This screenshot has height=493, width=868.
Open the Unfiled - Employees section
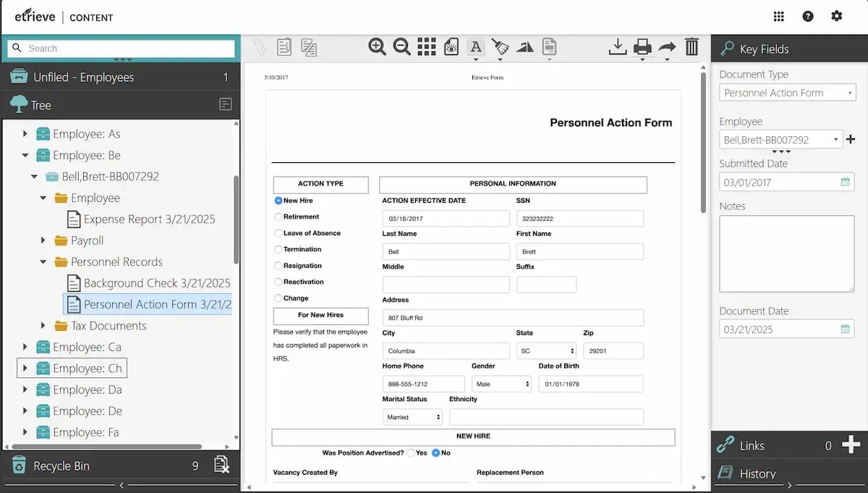coord(120,77)
